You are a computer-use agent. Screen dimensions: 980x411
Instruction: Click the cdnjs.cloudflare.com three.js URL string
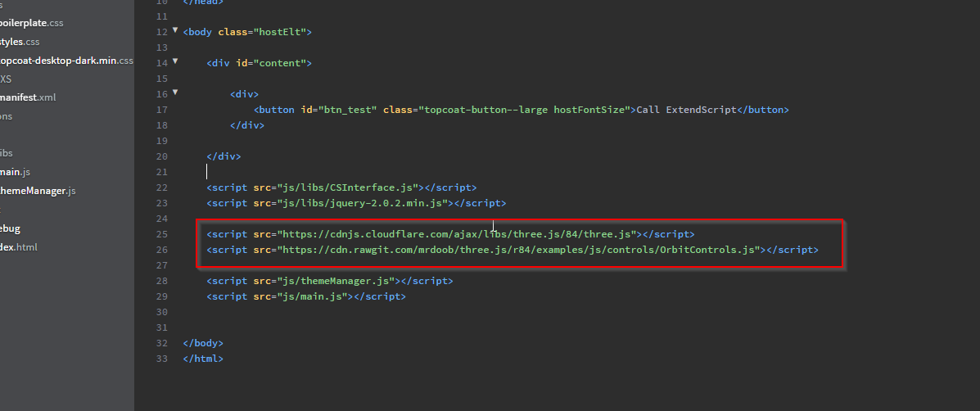click(456, 234)
